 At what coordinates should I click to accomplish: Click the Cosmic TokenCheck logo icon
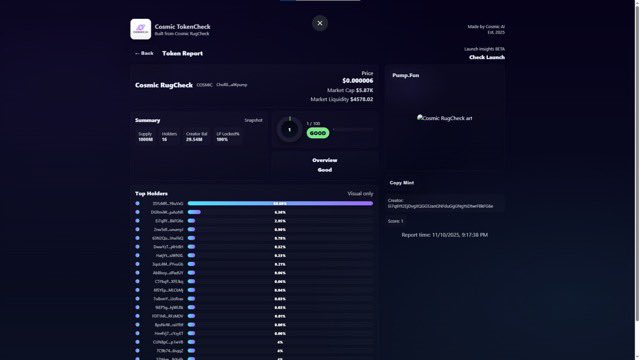click(140, 29)
